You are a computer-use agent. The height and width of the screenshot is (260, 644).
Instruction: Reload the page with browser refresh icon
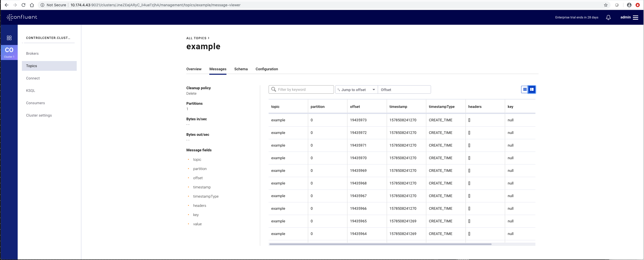click(x=23, y=5)
